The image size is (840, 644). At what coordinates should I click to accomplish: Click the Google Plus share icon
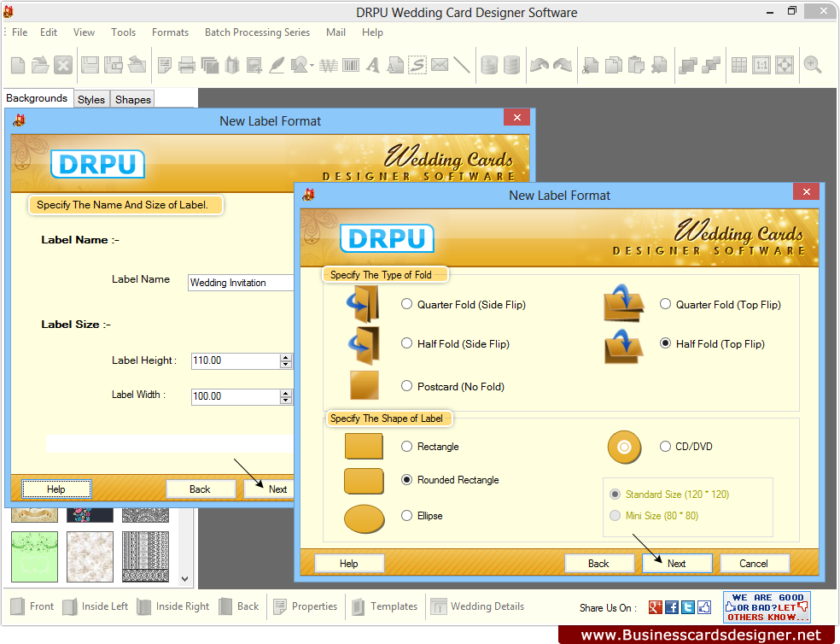[655, 607]
